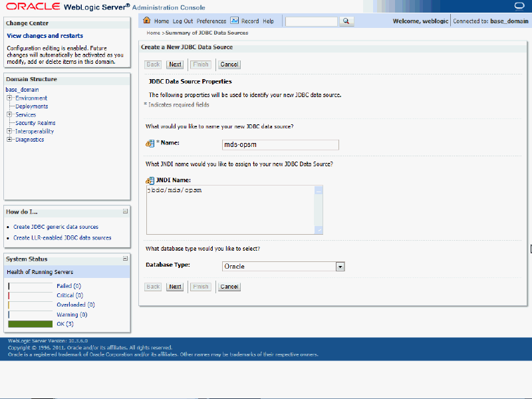Click the bottom Back button

[x=153, y=287]
